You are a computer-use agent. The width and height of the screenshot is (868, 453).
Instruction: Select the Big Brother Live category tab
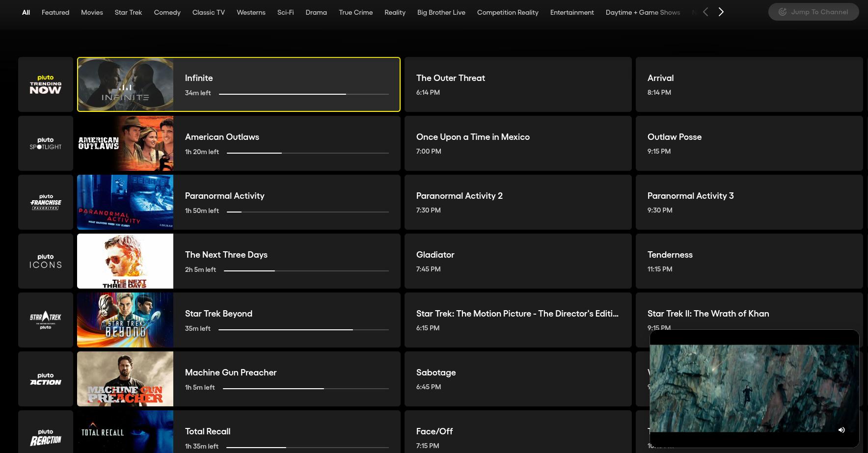pos(441,12)
